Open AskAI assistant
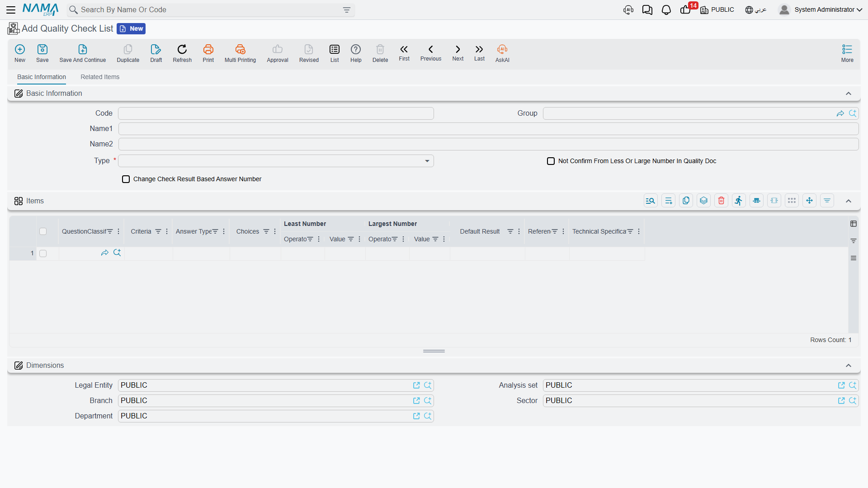868x488 pixels. 502,53
